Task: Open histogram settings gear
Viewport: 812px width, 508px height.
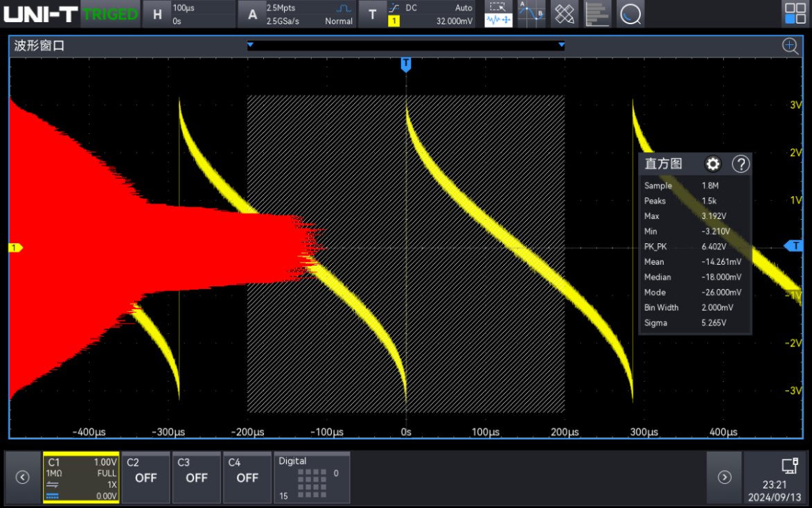Action: [712, 164]
